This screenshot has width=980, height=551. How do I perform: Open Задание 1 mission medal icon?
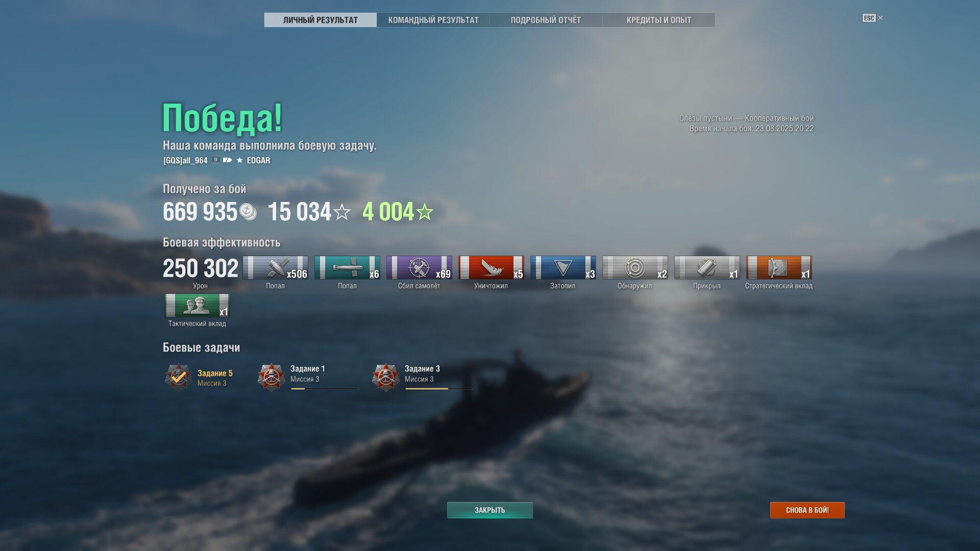click(x=271, y=378)
